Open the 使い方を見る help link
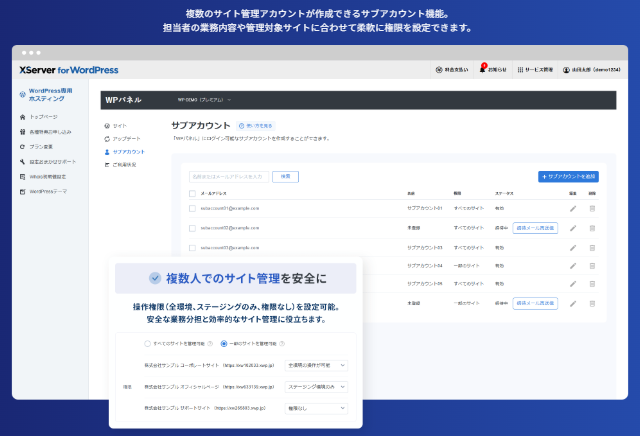The image size is (640, 436). [x=256, y=126]
